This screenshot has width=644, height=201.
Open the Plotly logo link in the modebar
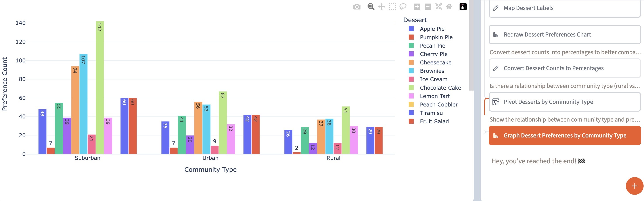pyautogui.click(x=463, y=7)
